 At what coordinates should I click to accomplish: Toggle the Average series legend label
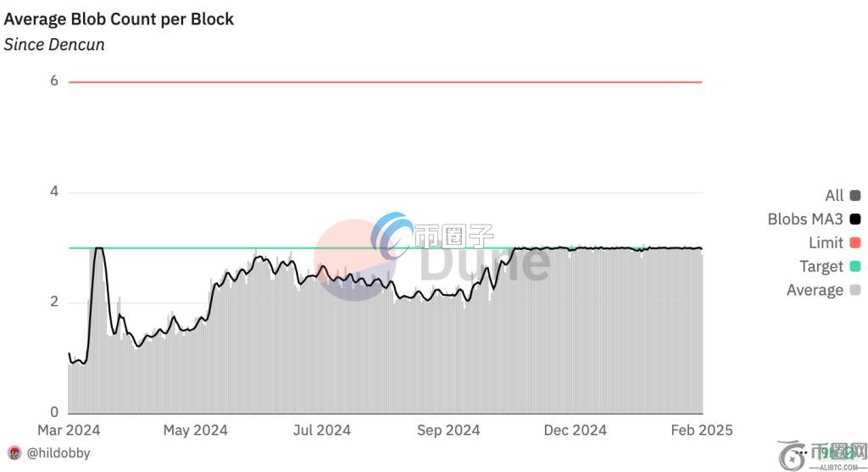click(x=815, y=291)
